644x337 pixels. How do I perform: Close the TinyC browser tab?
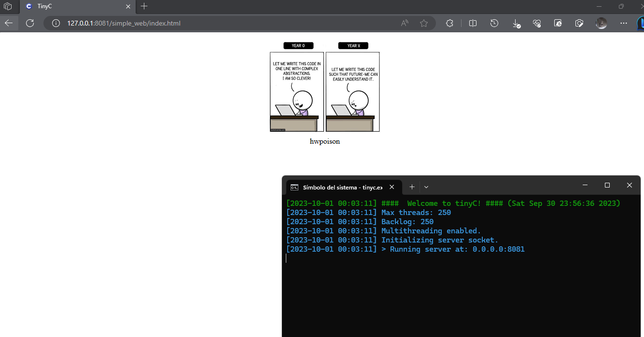tap(128, 7)
